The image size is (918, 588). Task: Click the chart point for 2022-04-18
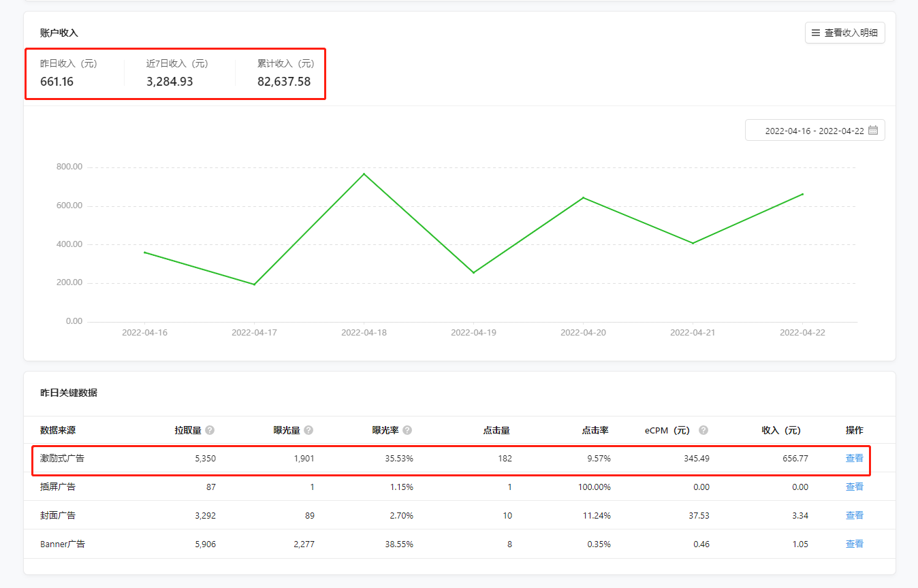[x=364, y=174]
